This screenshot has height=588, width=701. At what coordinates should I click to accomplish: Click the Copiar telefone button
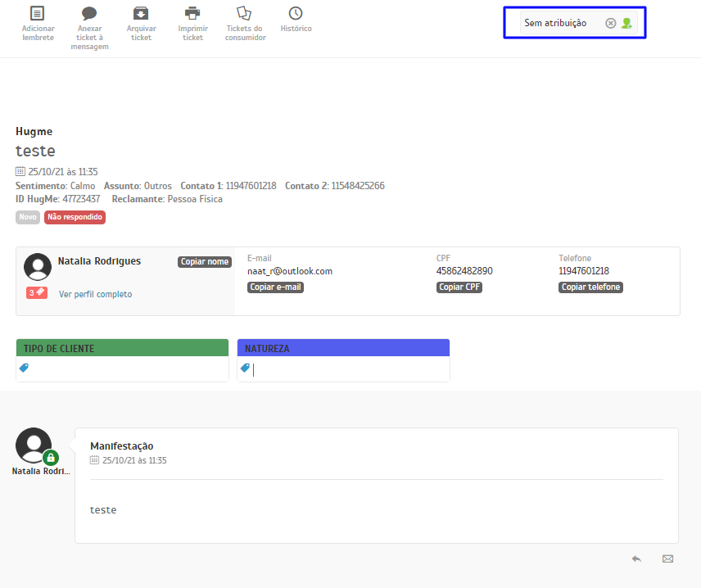590,287
